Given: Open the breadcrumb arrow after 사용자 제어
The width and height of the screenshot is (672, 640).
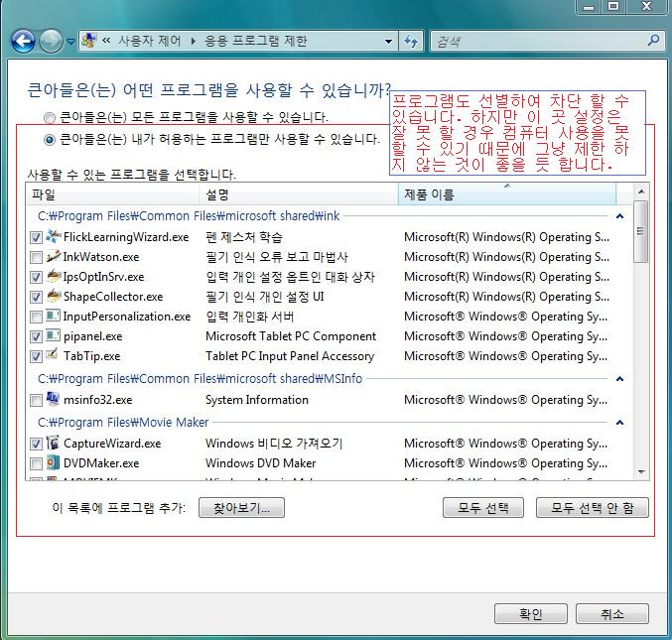Looking at the screenshot, I should 194,41.
